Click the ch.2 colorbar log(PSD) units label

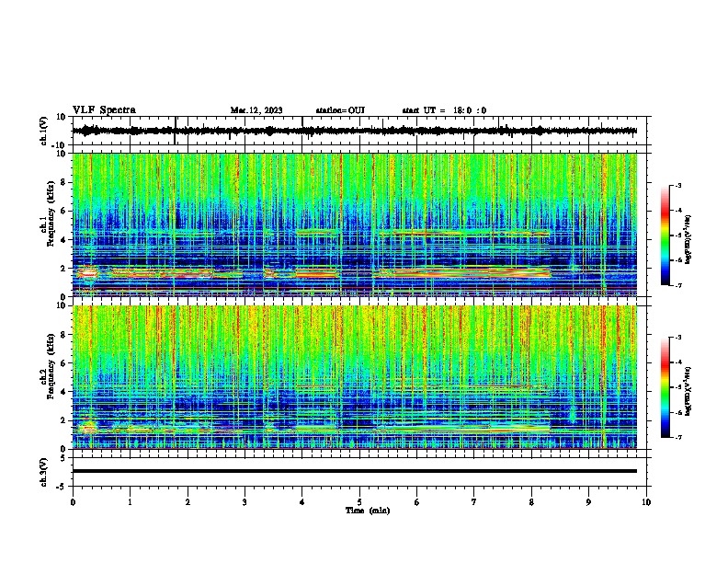688,391
